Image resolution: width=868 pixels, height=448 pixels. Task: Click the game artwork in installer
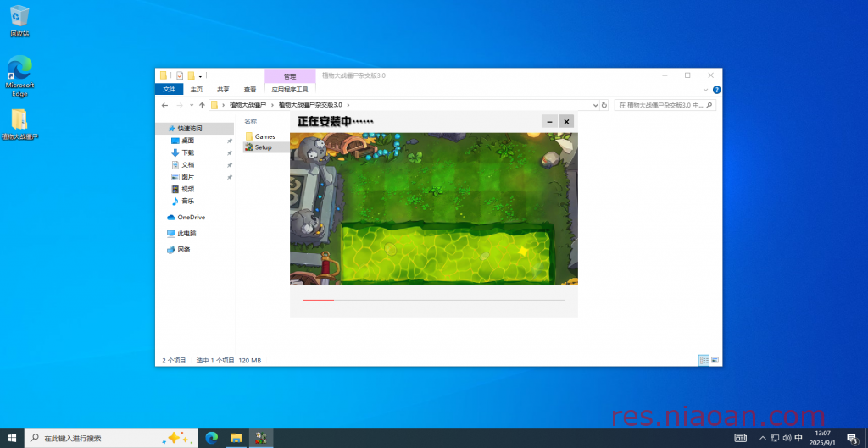pyautogui.click(x=433, y=208)
